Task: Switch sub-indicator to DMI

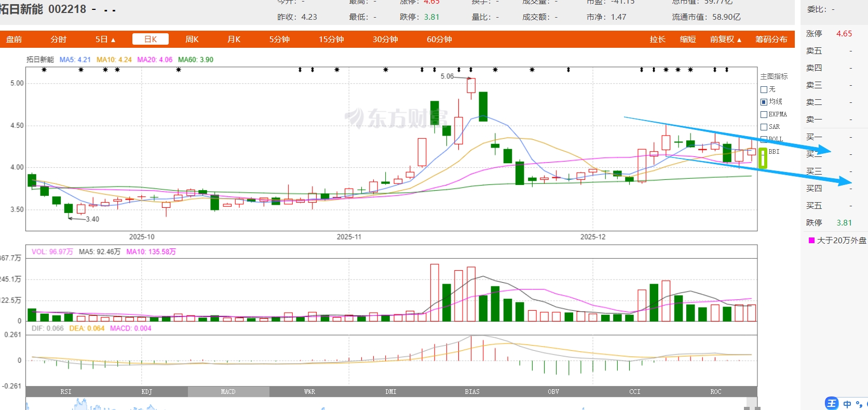Action: click(x=391, y=392)
